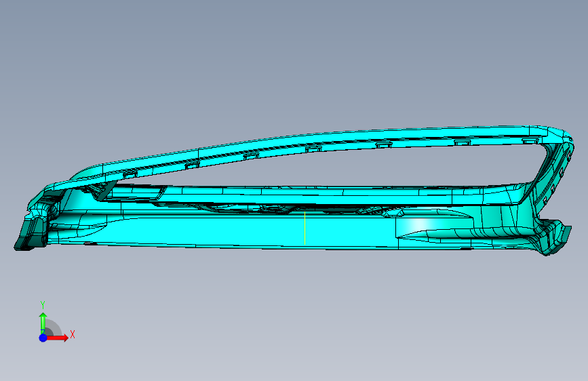Image resolution: width=588 pixels, height=381 pixels.
Task: Click the green Y axis arrow of the triad
Action: [x=43, y=323]
